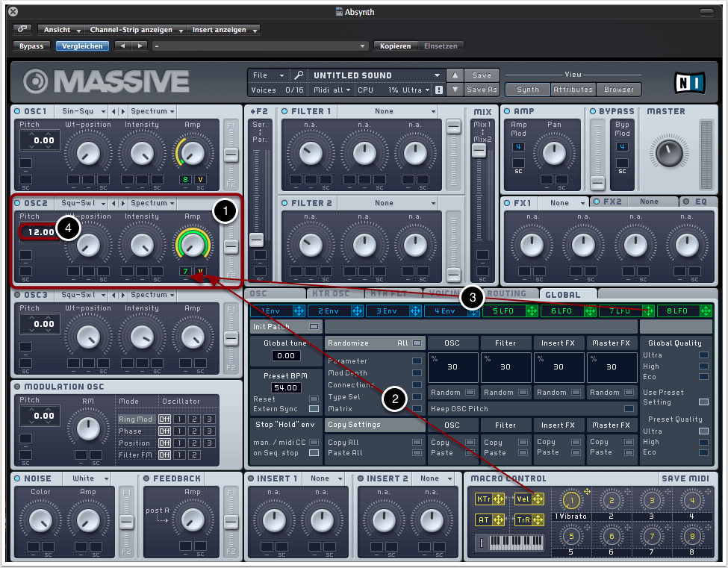Open the Browser view
This screenshot has width=728, height=568.
[618, 90]
